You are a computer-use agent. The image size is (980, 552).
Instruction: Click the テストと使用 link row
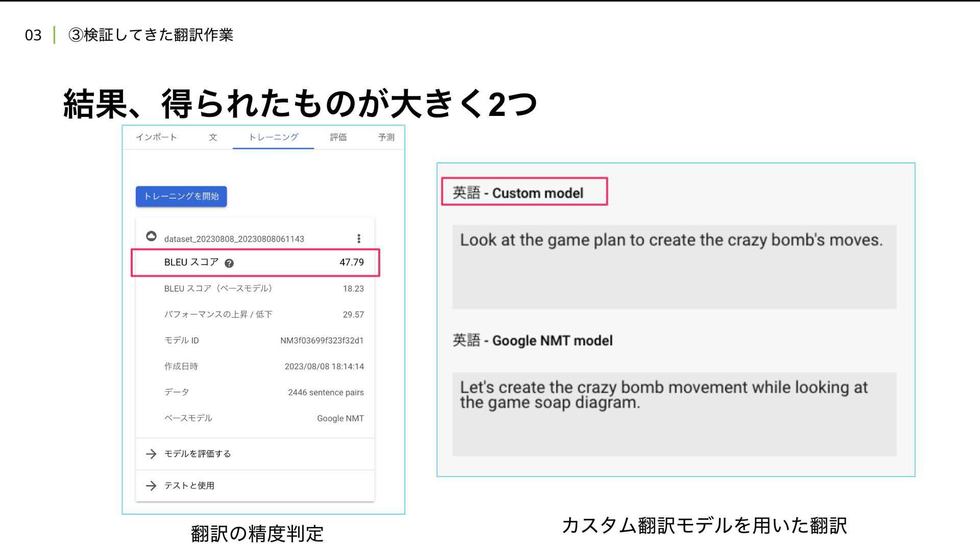[189, 486]
